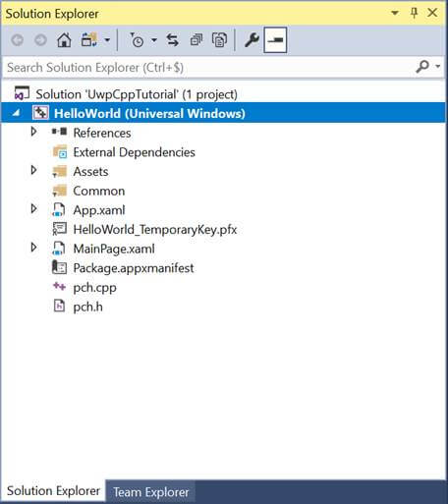Select Package.appxmanifest file
Screen dimensions: 448x504
(x=134, y=268)
